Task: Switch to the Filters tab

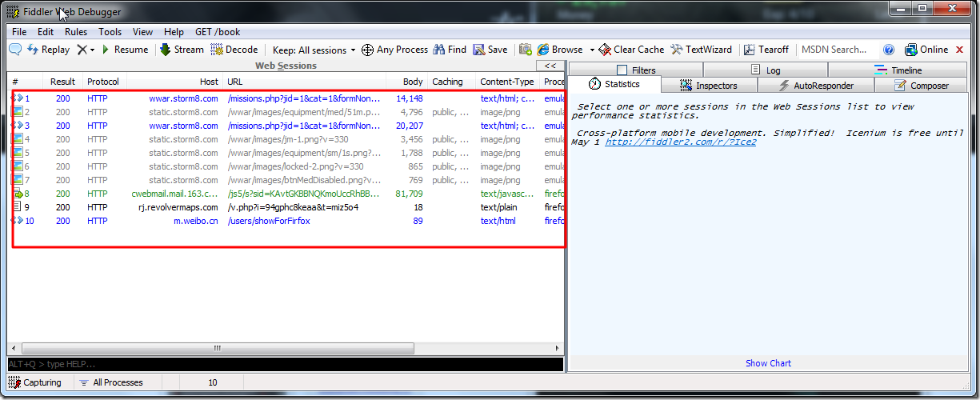Action: point(636,70)
